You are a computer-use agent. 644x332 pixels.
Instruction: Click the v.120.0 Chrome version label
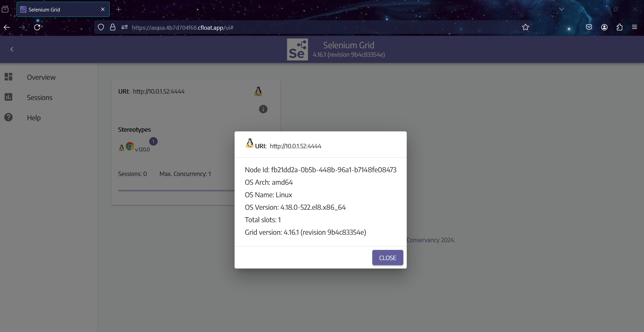click(142, 149)
